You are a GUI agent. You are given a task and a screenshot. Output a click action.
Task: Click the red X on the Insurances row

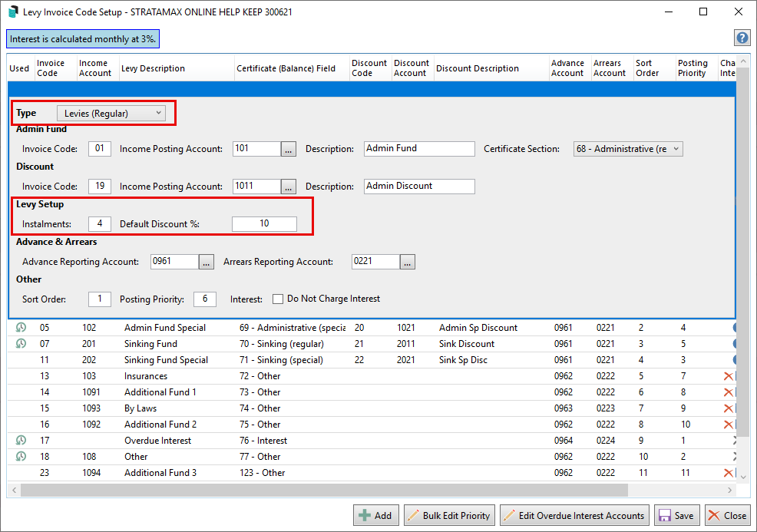(x=728, y=376)
